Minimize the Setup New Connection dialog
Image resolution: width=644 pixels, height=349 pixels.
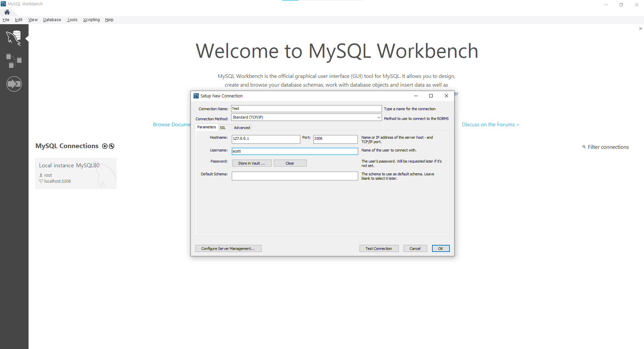tap(416, 96)
